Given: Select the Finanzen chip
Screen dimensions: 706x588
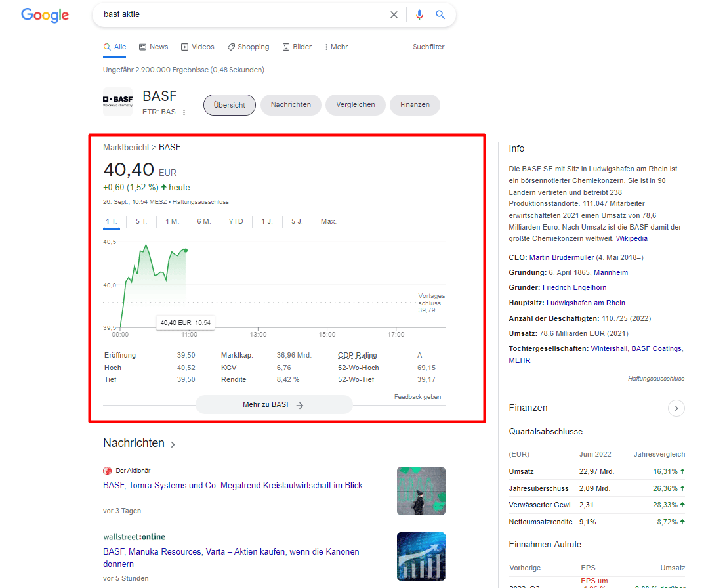Looking at the screenshot, I should pyautogui.click(x=415, y=105).
